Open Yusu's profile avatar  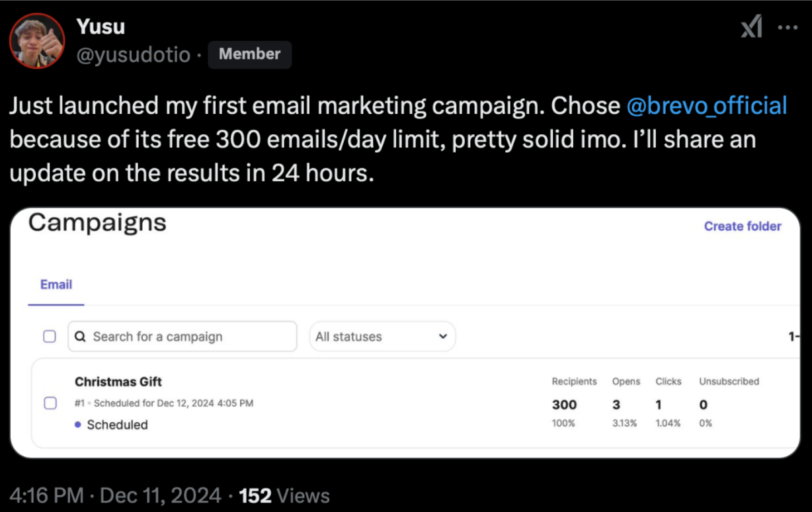(x=37, y=41)
